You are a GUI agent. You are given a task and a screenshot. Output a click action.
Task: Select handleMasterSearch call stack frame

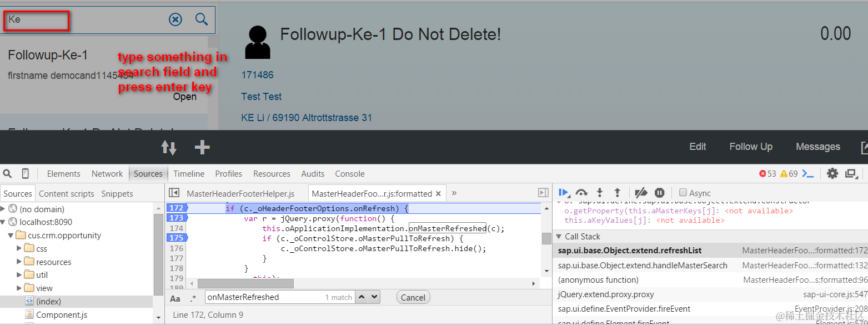[710, 266]
